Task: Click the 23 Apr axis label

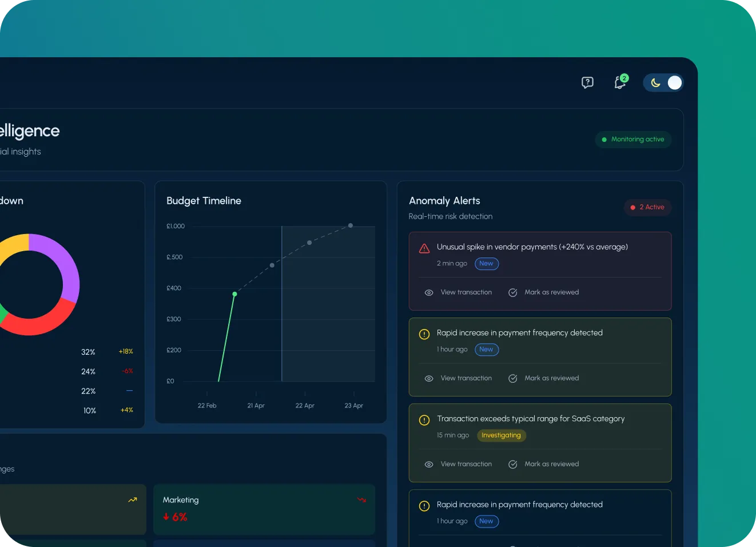Action: 354,406
